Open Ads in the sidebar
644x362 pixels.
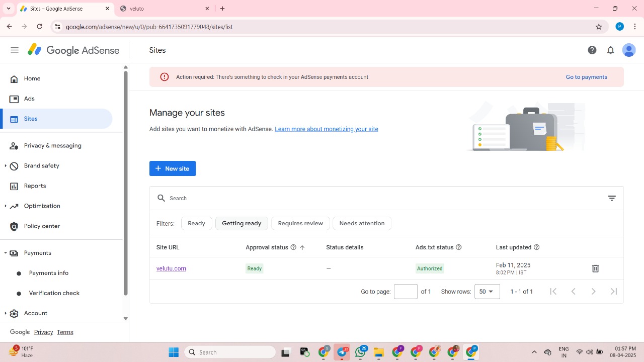tap(56, 99)
